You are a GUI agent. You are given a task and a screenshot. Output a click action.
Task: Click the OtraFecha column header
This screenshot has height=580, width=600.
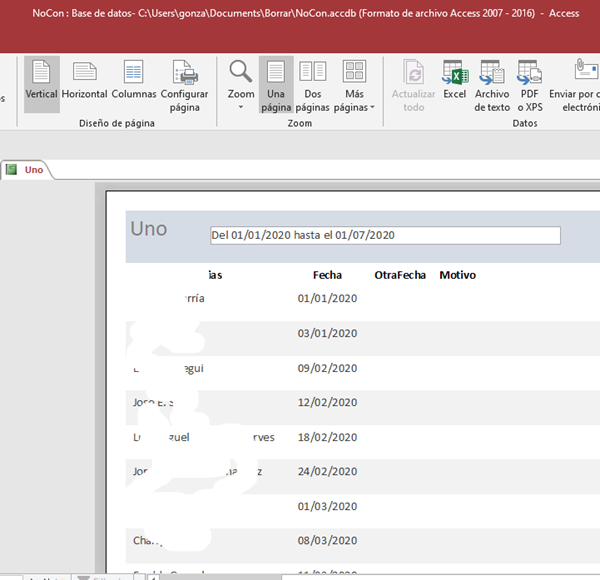pyautogui.click(x=400, y=275)
